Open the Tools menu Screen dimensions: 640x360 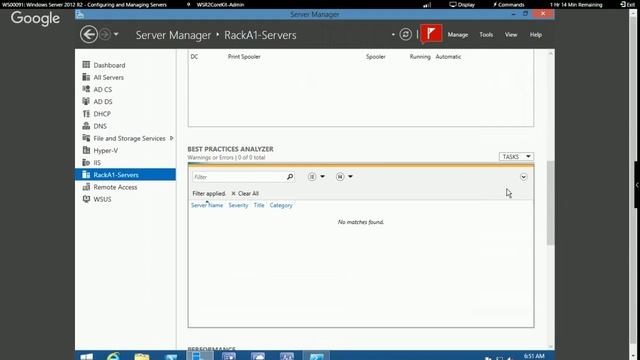(486, 35)
